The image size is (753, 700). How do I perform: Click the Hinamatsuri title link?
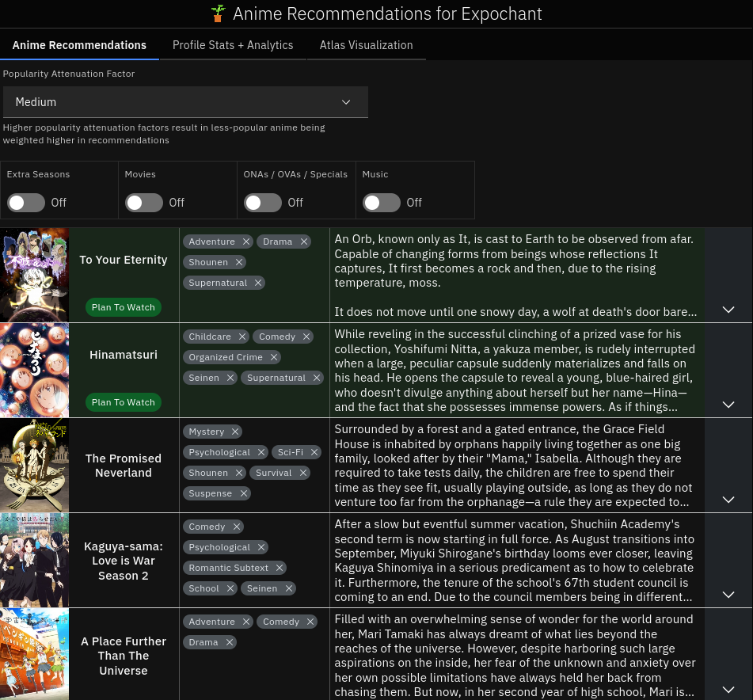click(124, 355)
